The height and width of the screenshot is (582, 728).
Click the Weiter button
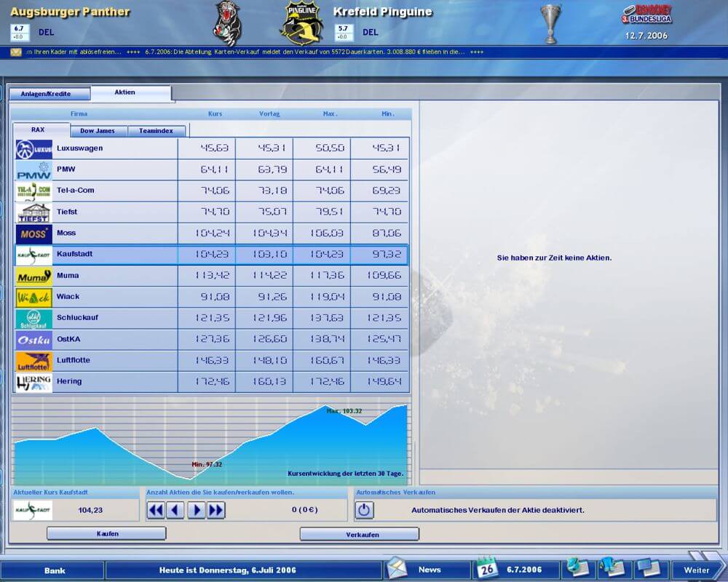click(x=697, y=570)
